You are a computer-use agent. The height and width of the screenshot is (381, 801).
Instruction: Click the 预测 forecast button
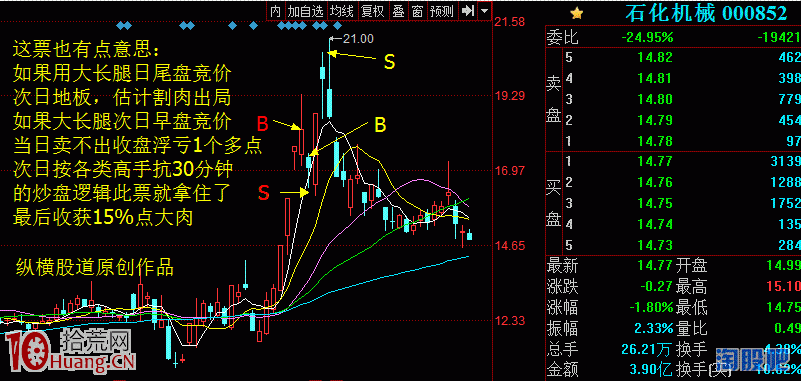[441, 11]
